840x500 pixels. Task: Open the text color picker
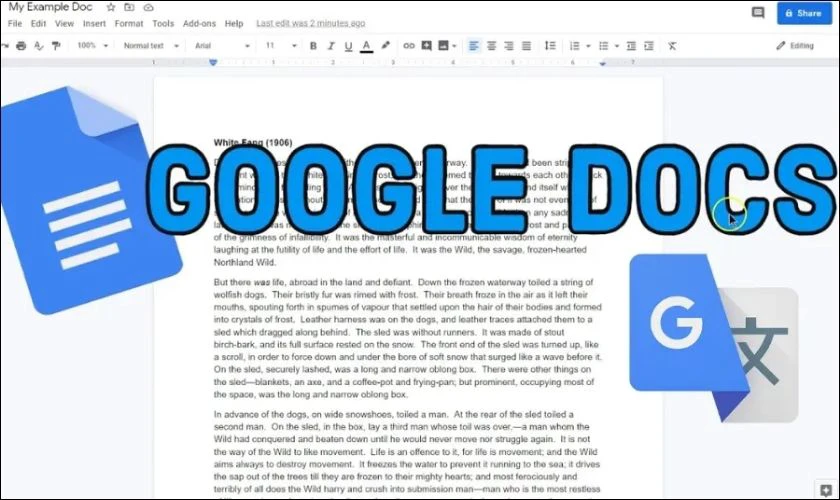click(366, 46)
